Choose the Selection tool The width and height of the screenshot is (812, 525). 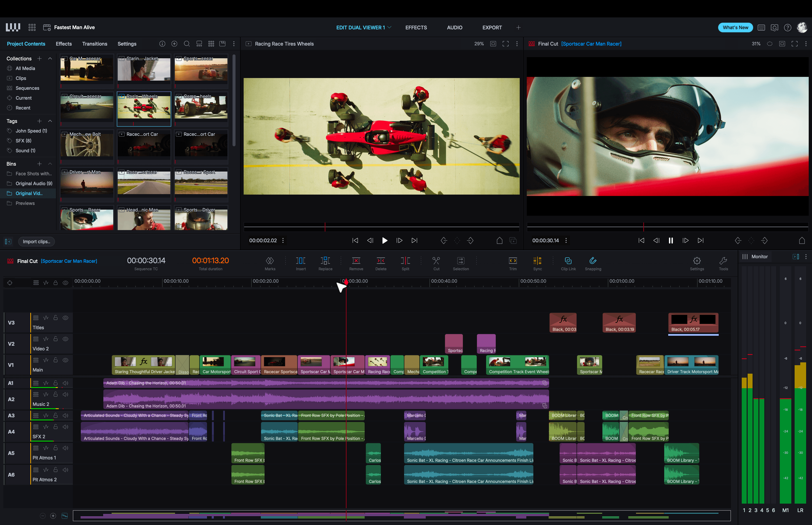coord(461,263)
